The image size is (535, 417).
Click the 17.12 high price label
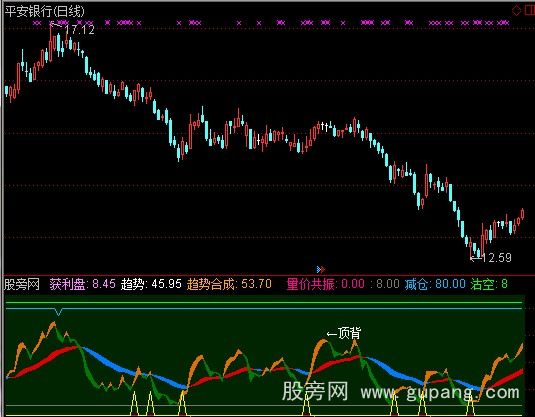coord(79,30)
